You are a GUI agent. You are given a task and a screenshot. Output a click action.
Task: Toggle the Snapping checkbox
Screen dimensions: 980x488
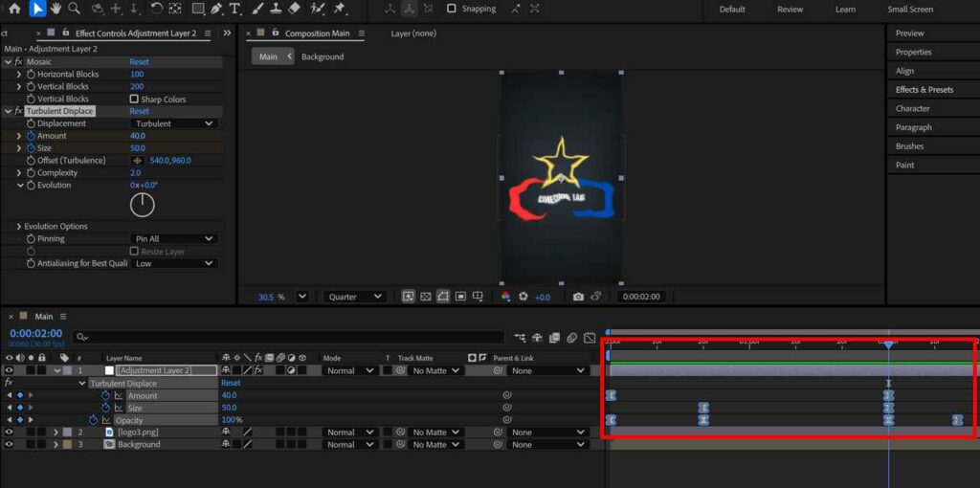452,9
